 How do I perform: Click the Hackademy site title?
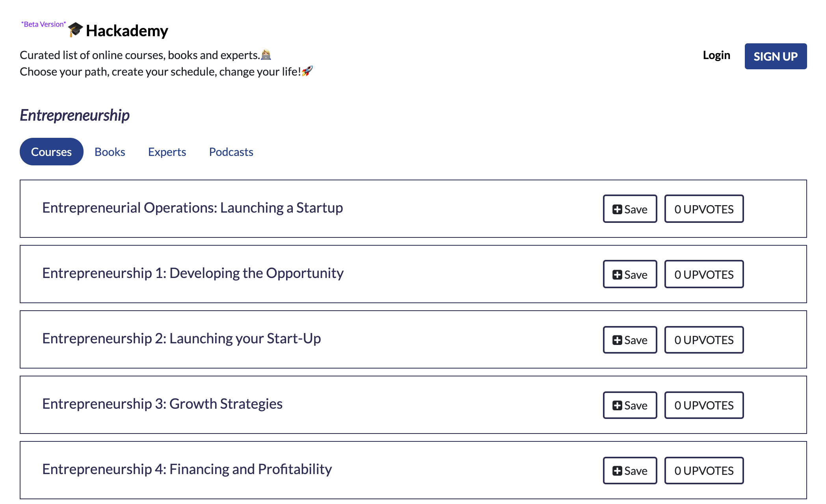127,31
